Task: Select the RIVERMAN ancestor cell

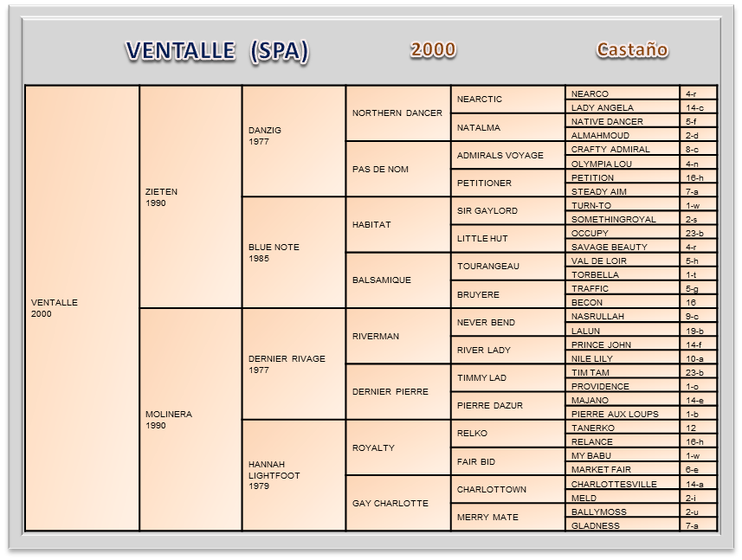Action: click(397, 336)
